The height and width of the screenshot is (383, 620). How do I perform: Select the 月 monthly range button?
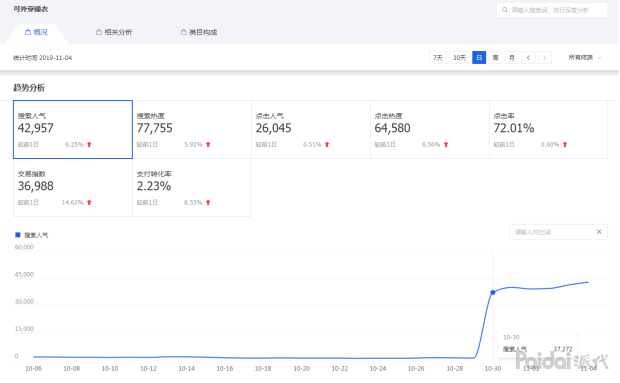point(512,58)
